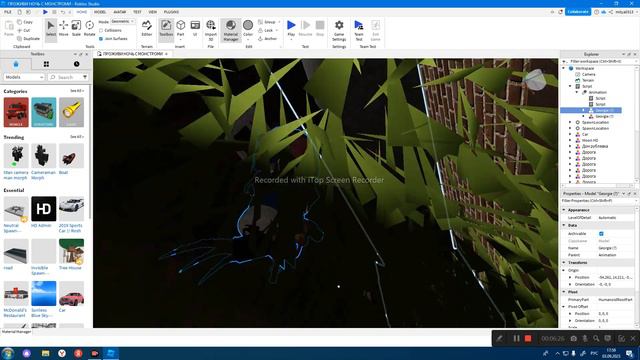Collapse the Pivot properties section
Screen dimensions: 640x360
[x=564, y=292]
